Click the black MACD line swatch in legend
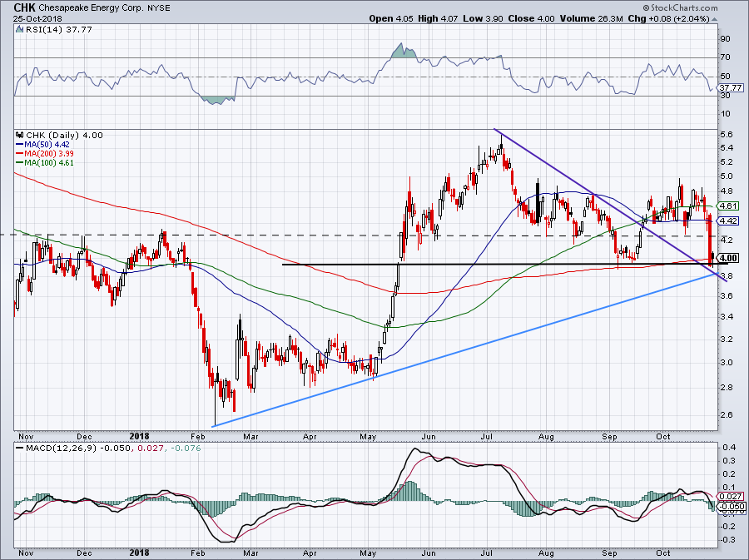The image size is (749, 560). [x=20, y=448]
